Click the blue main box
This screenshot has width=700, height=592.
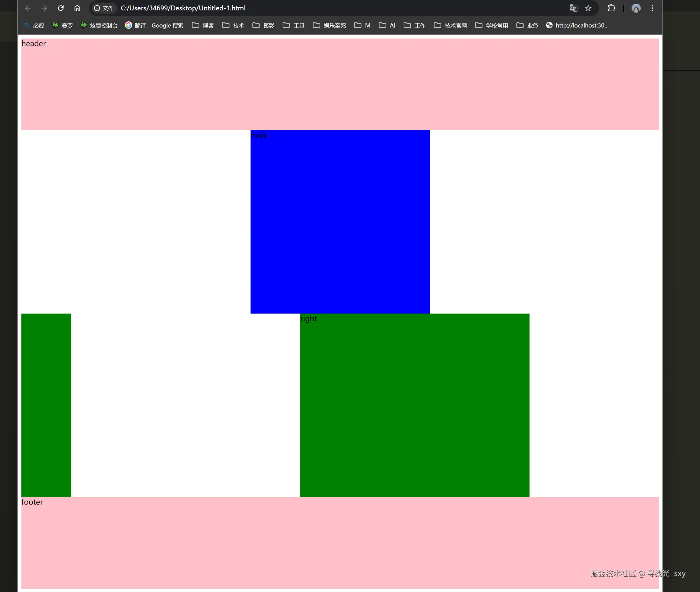[x=340, y=222]
